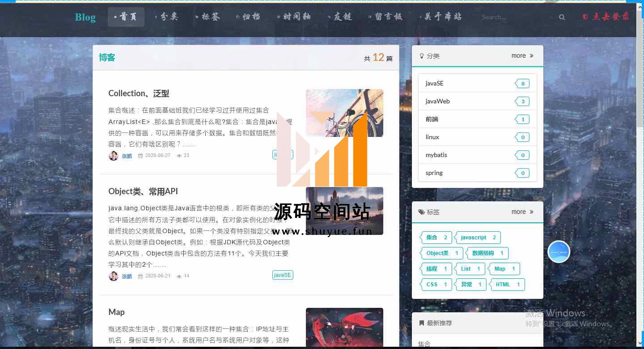Go to the 时间轴 menu item
The width and height of the screenshot is (644, 349).
click(x=293, y=17)
